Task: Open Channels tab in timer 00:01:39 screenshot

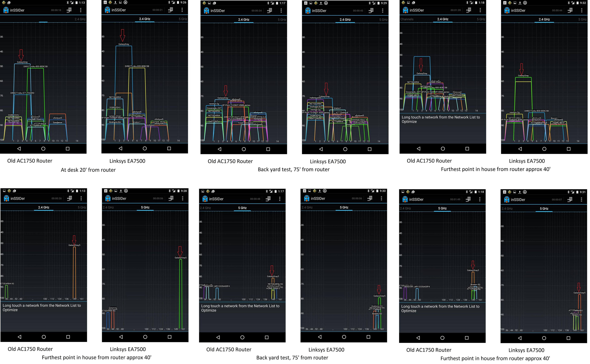Action: click(407, 19)
